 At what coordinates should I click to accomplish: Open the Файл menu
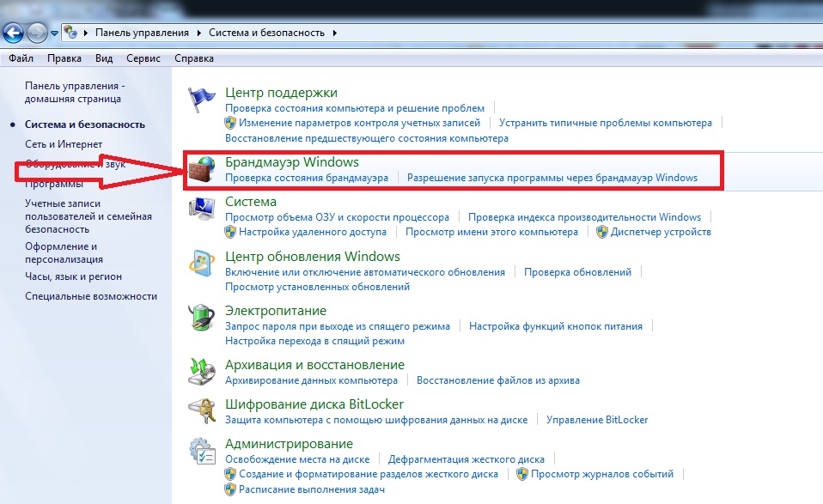pos(21,58)
